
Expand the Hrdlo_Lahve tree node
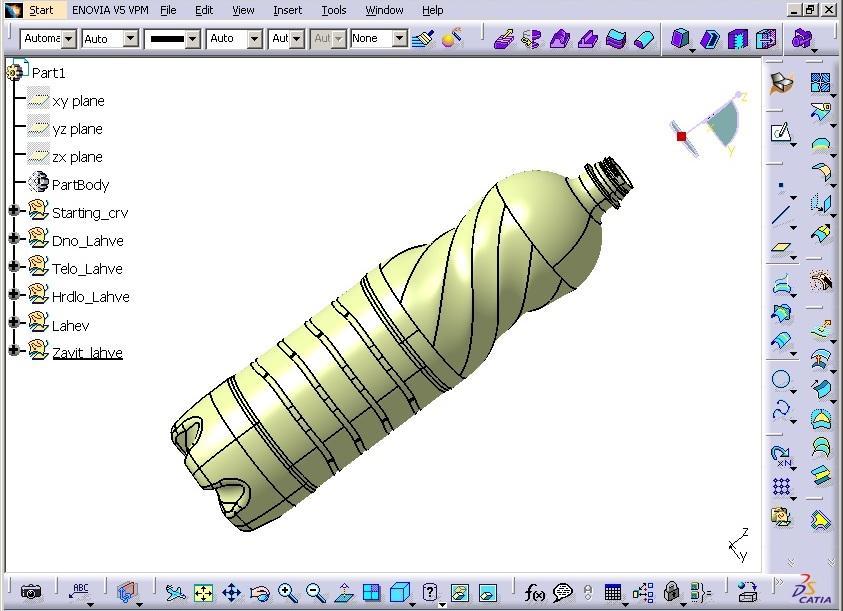tap(14, 294)
